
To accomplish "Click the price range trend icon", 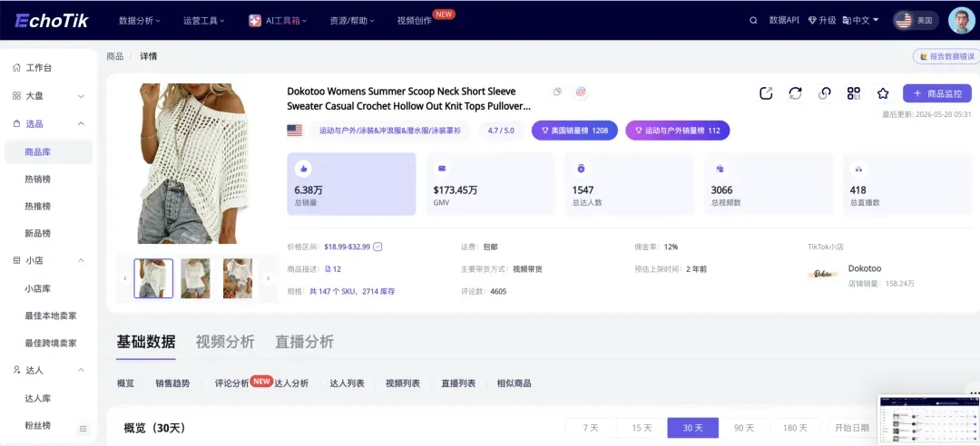I will coord(377,247).
